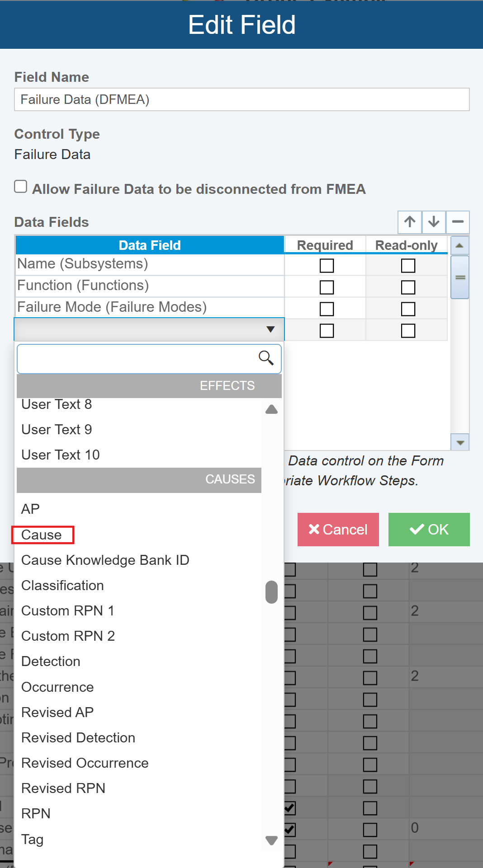Choose Occurrence in the Causes list
483x868 pixels.
click(x=57, y=687)
